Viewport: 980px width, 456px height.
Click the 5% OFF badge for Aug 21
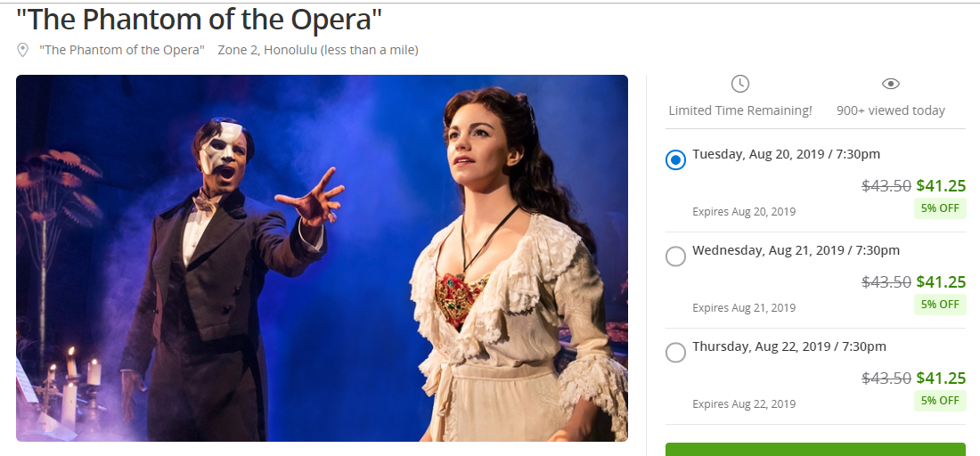pyautogui.click(x=940, y=305)
